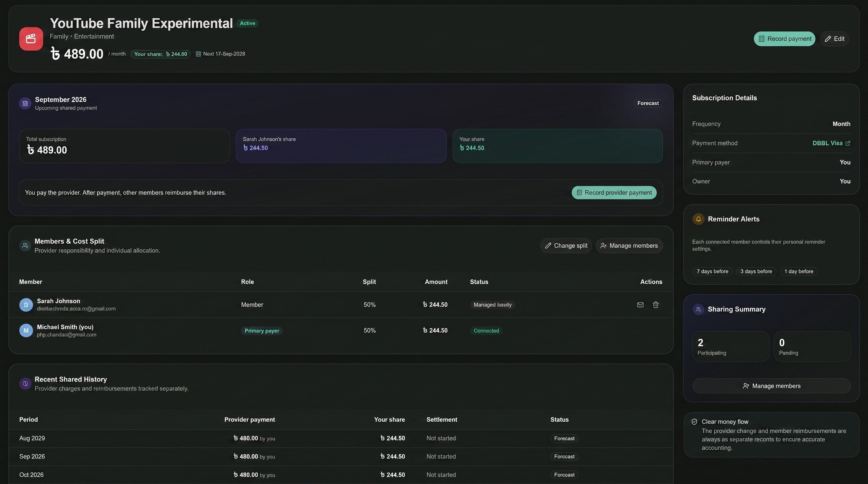Click the Reminder Alerts bell icon
Screen dimensions: 868x484
tap(698, 219)
